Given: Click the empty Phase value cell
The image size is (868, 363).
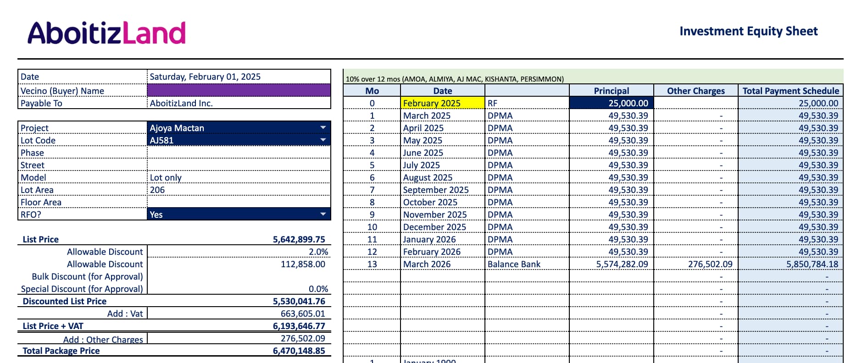Looking at the screenshot, I should click(239, 153).
